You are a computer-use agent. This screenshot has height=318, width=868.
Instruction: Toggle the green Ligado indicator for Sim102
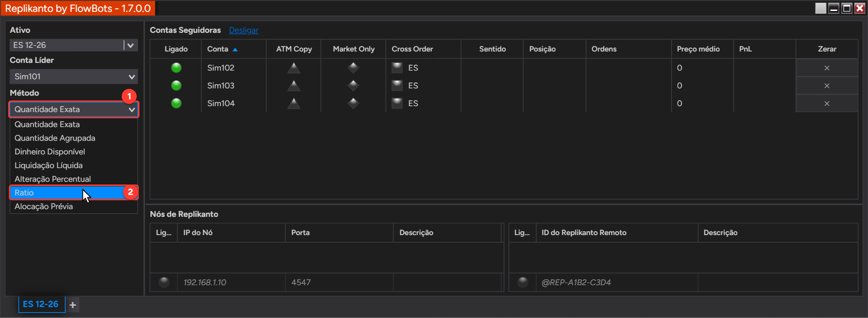pos(176,68)
